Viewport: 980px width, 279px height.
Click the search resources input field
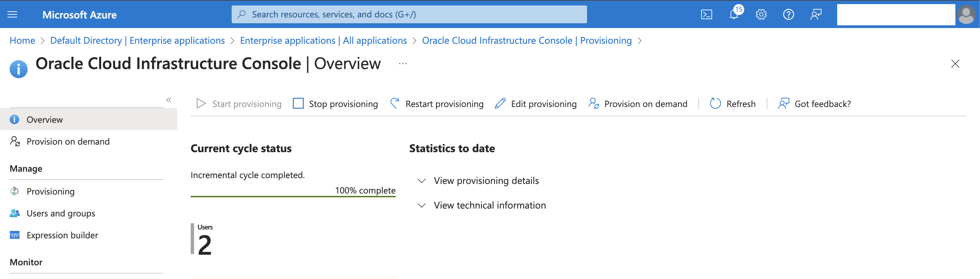409,14
